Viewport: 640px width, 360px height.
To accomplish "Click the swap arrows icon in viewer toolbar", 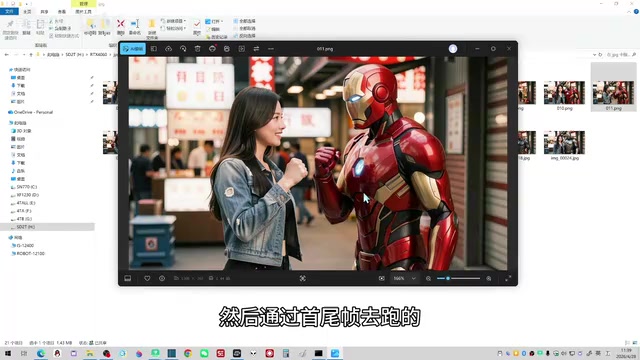I will pos(256,49).
